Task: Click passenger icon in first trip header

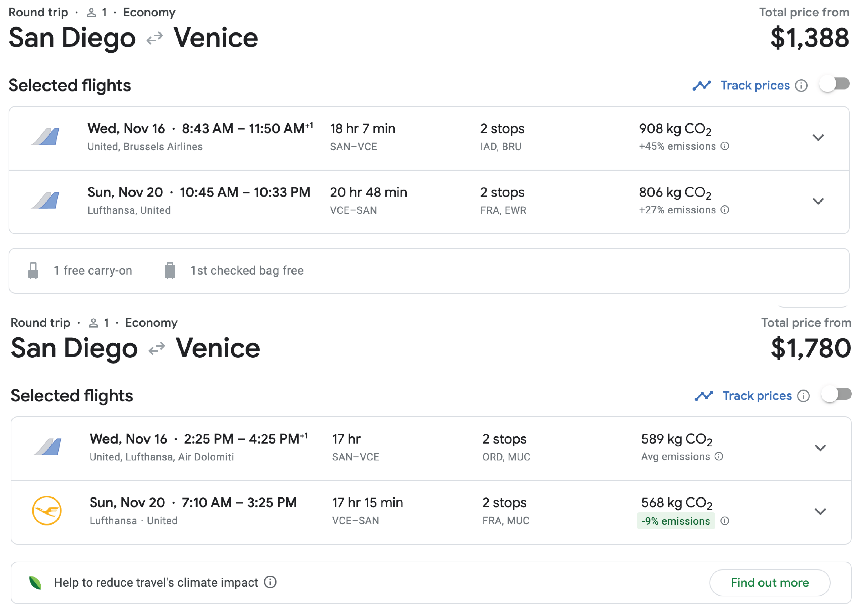Action: [91, 13]
